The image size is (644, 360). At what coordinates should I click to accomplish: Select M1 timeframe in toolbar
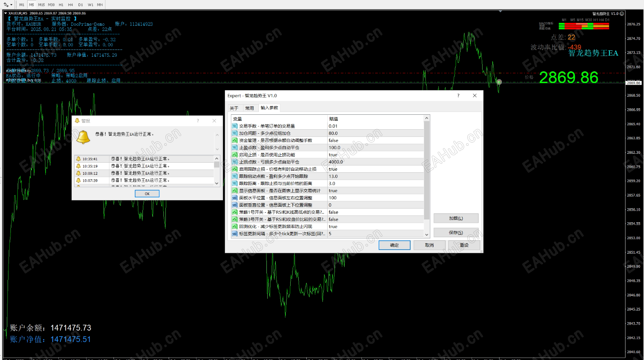(22, 5)
